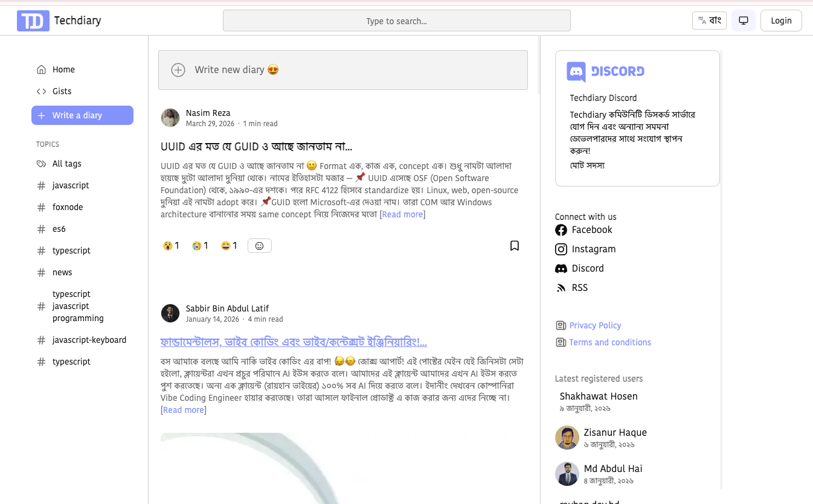Click the surprised face reaction
The image size is (813, 504).
171,246
